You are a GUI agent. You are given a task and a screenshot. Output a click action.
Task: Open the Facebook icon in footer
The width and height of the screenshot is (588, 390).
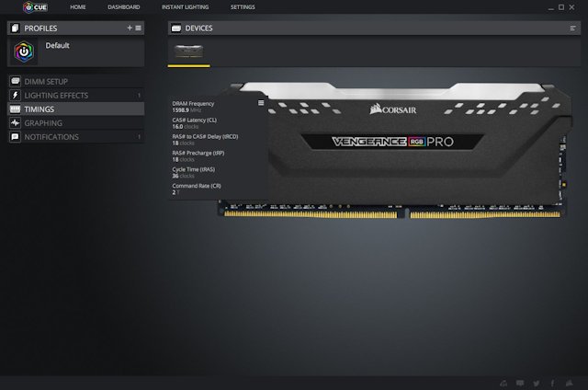click(x=552, y=384)
